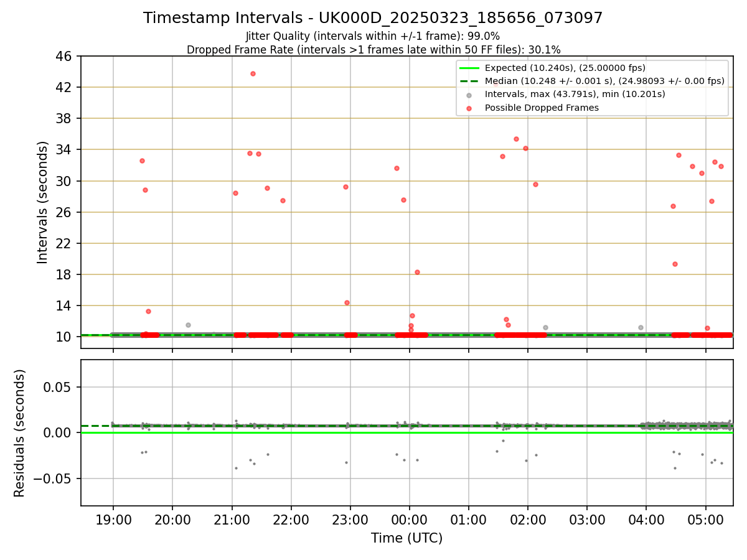The width and height of the screenshot is (747, 560).
Task: Click the Time (UTC) x-axis label
Action: 407,538
